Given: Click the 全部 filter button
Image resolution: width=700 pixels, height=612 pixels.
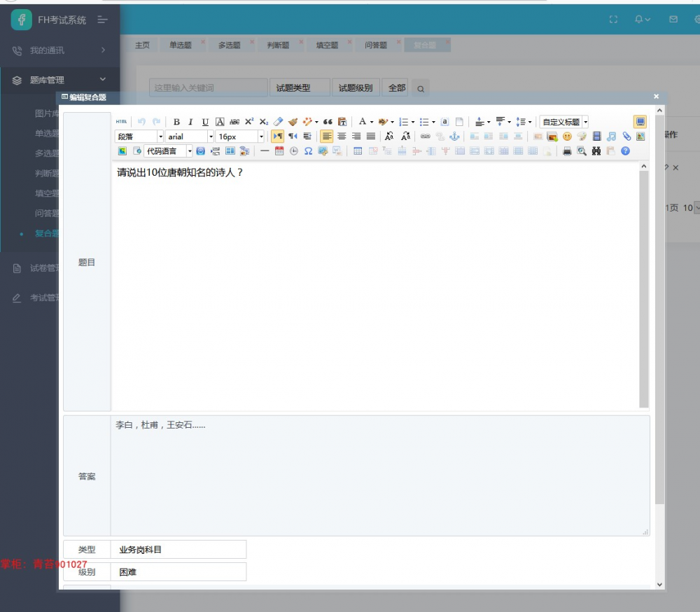Looking at the screenshot, I should [395, 88].
